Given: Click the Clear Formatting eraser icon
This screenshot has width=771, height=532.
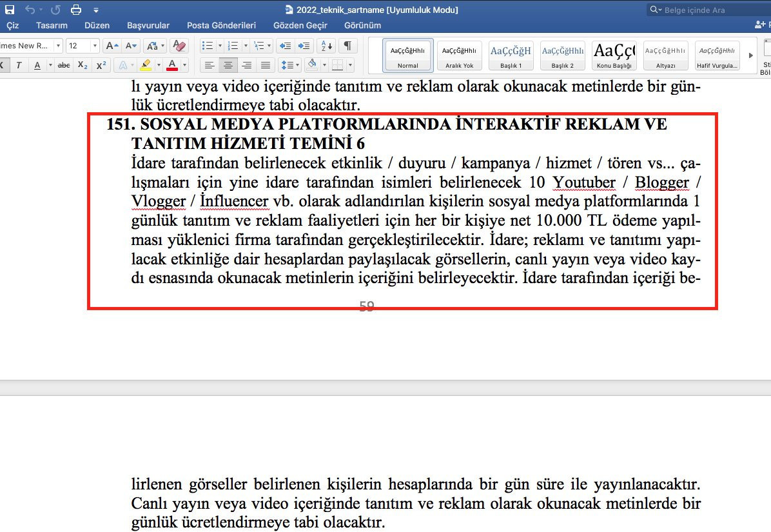Looking at the screenshot, I should pos(179,46).
